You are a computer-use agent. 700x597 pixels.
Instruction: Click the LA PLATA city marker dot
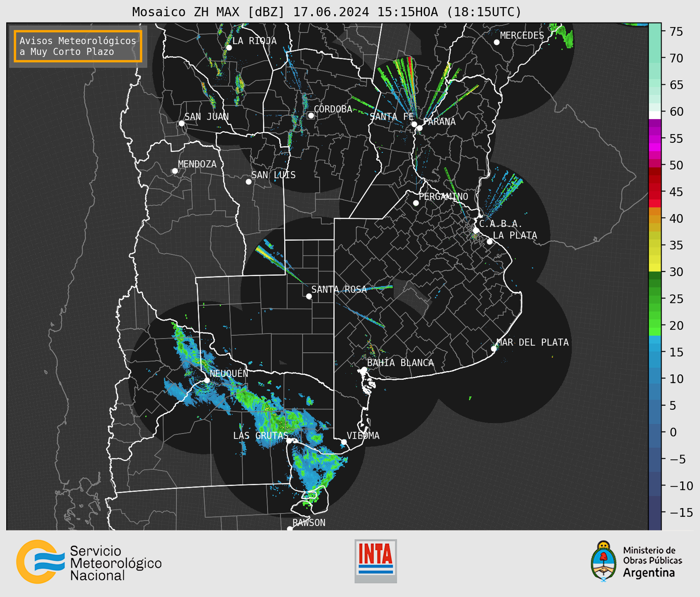pos(490,242)
